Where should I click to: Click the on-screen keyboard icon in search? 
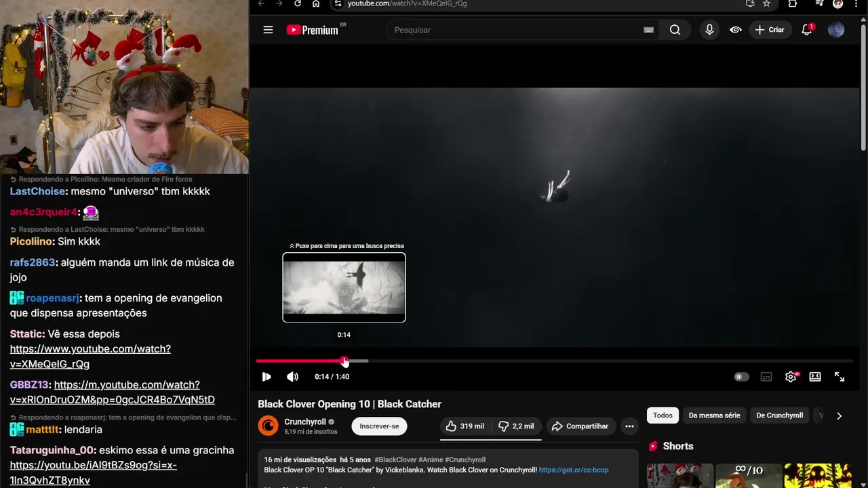click(x=648, y=30)
